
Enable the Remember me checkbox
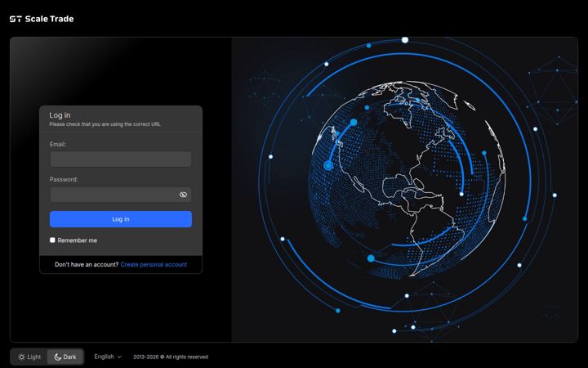pyautogui.click(x=52, y=240)
